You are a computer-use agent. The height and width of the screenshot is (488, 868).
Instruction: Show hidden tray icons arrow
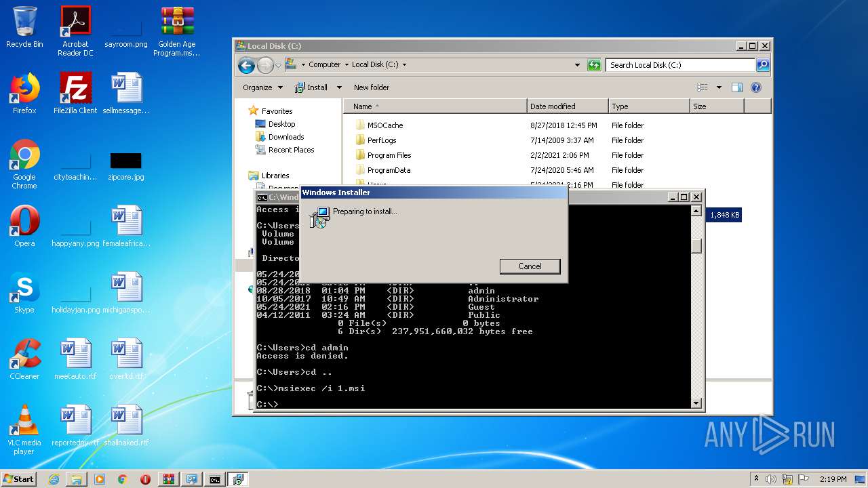click(757, 479)
